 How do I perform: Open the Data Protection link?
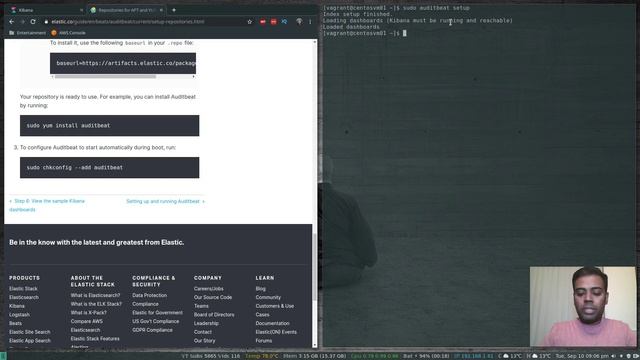tap(149, 295)
